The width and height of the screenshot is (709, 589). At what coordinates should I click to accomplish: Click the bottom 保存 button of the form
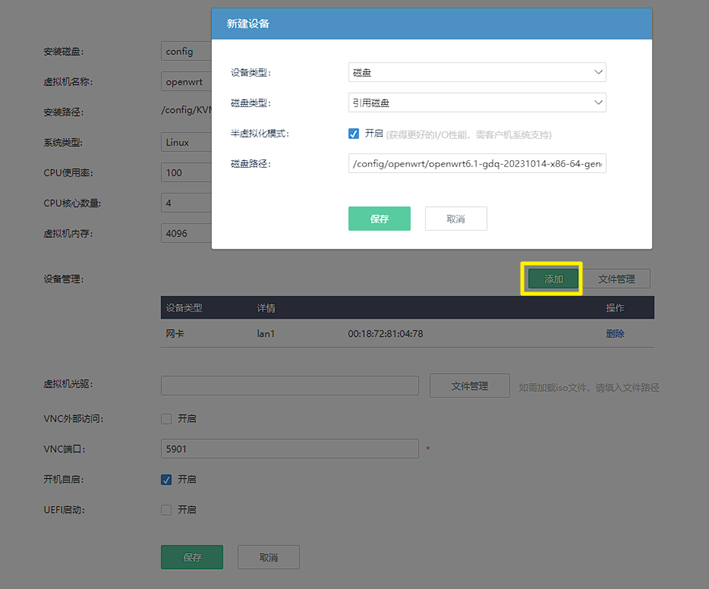point(192,557)
